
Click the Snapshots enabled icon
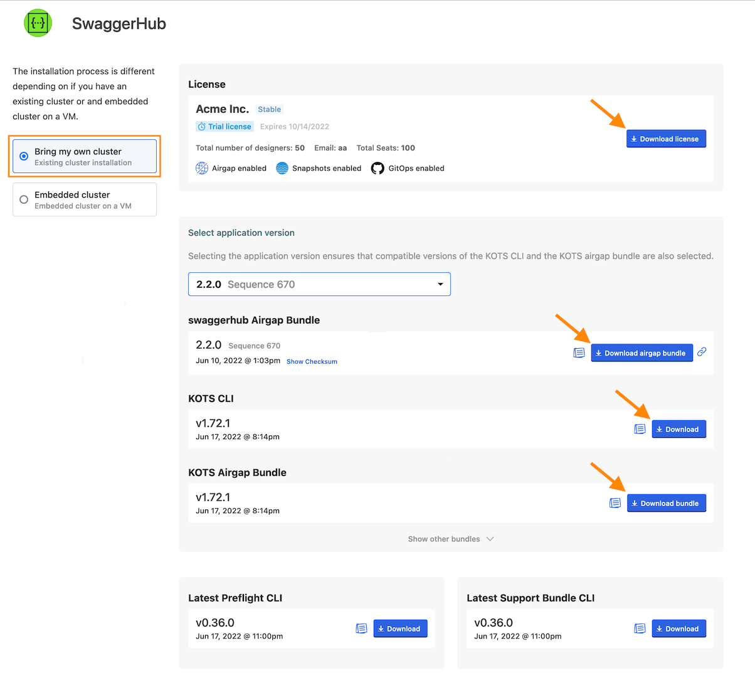[x=282, y=168]
